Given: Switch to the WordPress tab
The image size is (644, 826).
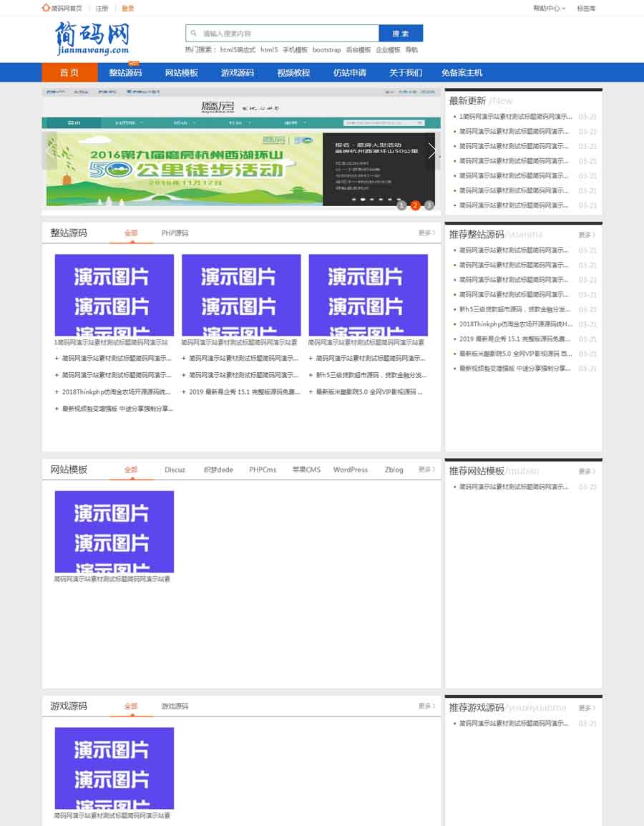Looking at the screenshot, I should 350,470.
